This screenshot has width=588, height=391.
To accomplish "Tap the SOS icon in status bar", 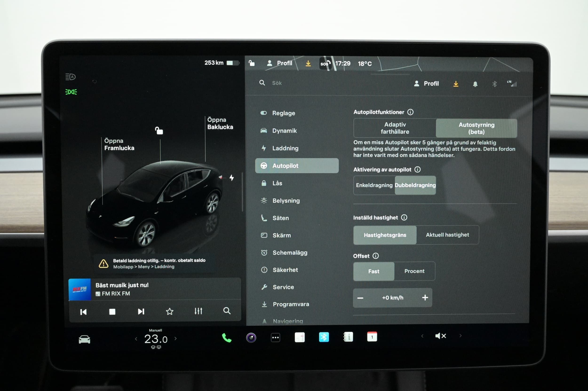I will 325,63.
